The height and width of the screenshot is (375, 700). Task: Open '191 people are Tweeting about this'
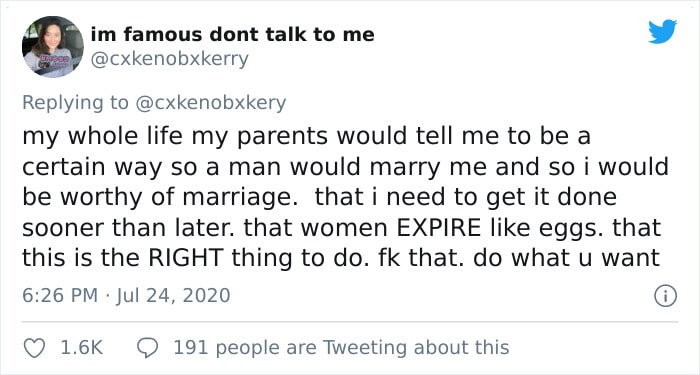(x=341, y=347)
